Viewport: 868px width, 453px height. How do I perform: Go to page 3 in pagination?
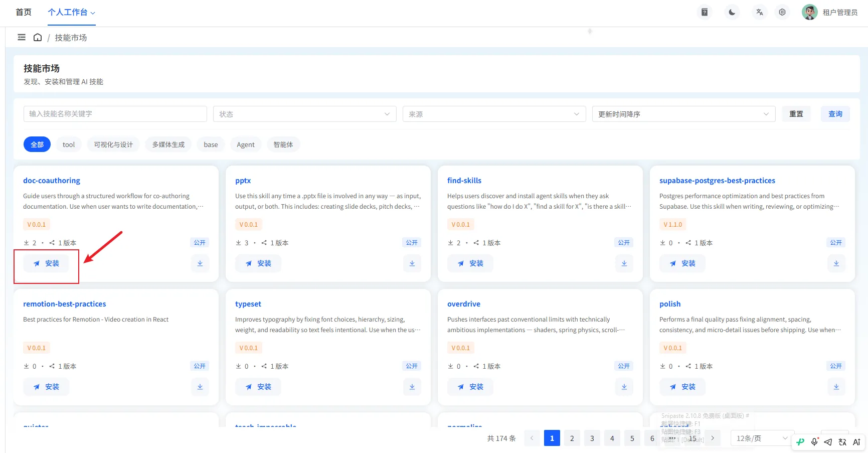[x=592, y=438]
